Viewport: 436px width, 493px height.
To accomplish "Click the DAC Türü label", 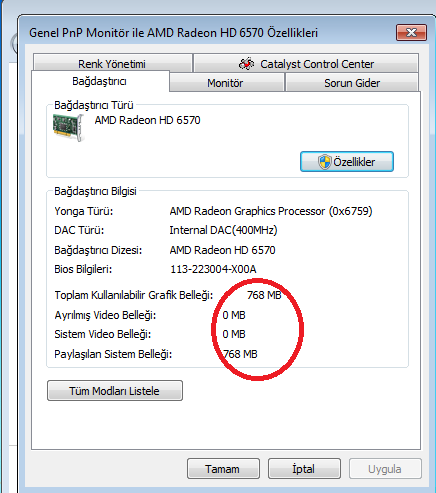I will tap(79, 230).
